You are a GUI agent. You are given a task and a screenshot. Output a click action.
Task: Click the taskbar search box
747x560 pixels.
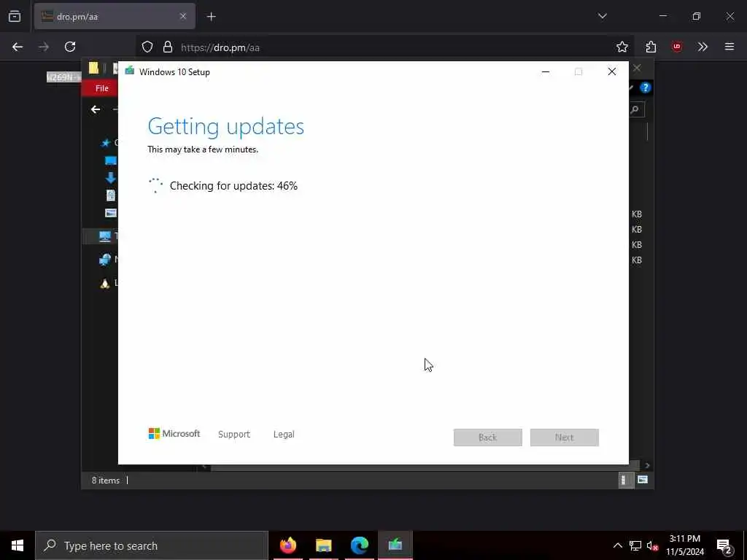[152, 545]
